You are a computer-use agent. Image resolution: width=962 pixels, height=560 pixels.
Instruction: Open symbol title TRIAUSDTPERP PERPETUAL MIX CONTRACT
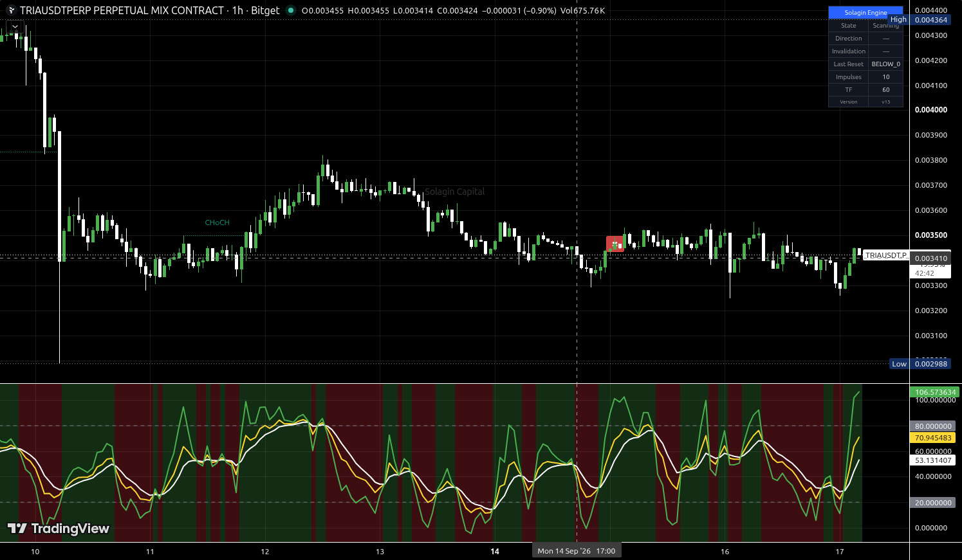tap(122, 10)
